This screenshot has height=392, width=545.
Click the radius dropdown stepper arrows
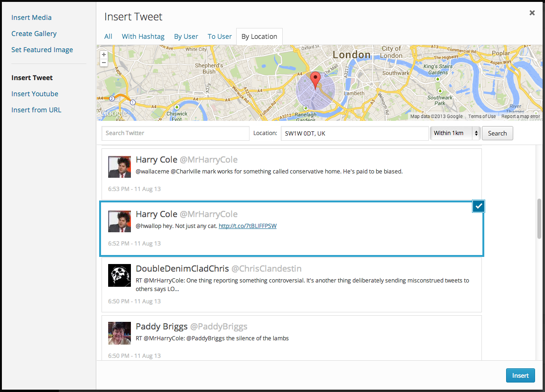[x=476, y=133]
